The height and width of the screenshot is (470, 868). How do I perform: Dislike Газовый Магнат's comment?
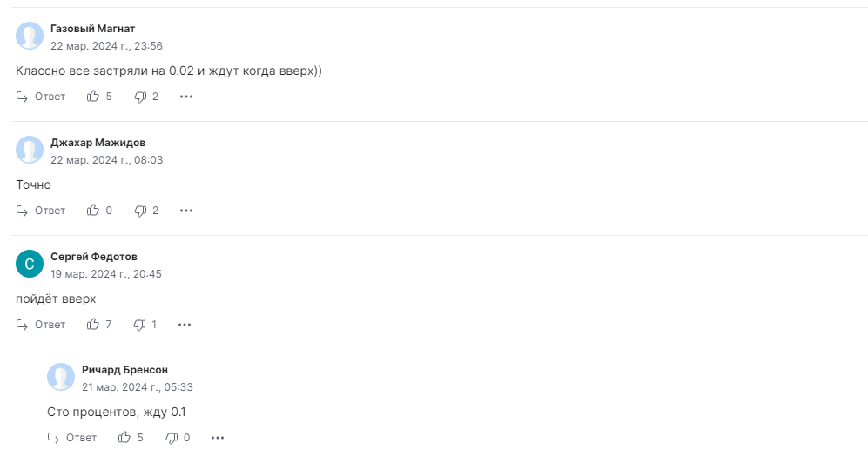point(140,97)
